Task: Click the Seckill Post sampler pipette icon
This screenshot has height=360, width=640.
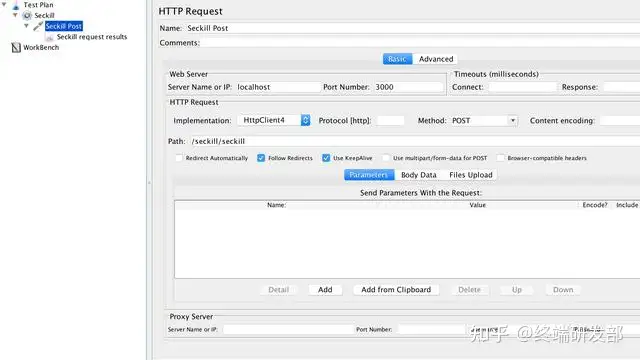Action: pyautogui.click(x=38, y=26)
